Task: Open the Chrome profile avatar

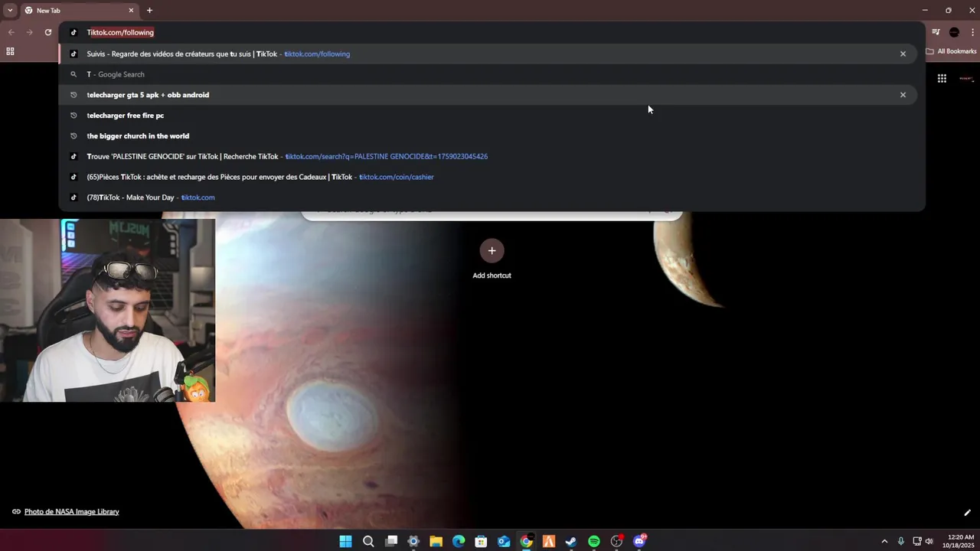Action: (x=954, y=32)
